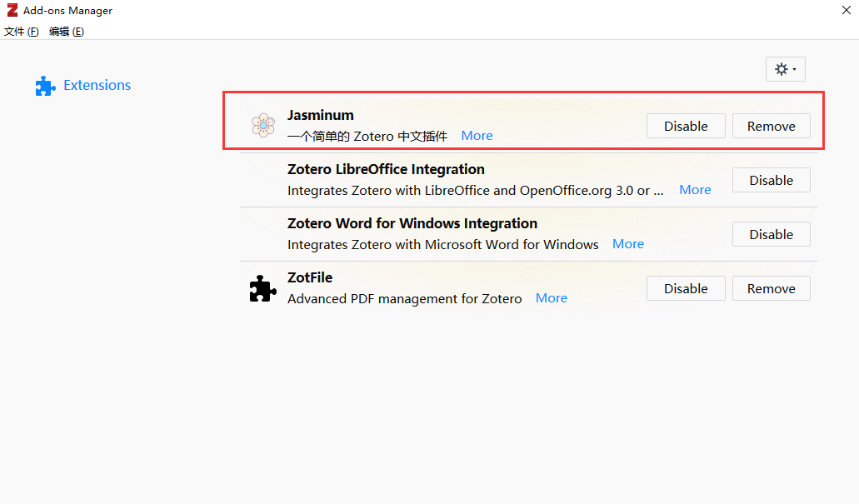859x504 pixels.
Task: Select the ZotFile extension title
Action: click(x=310, y=277)
